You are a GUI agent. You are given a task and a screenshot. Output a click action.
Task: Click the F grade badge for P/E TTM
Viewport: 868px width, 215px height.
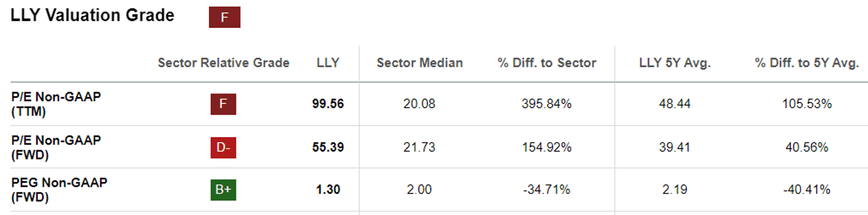223,104
